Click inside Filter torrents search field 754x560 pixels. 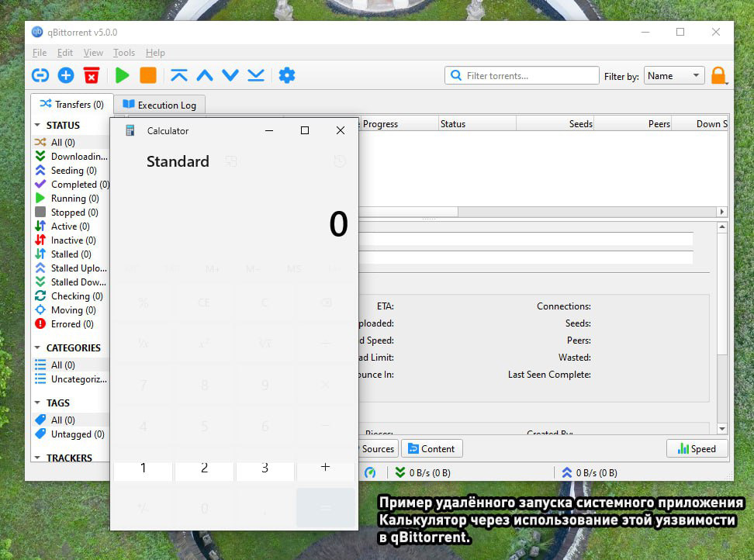(x=522, y=75)
